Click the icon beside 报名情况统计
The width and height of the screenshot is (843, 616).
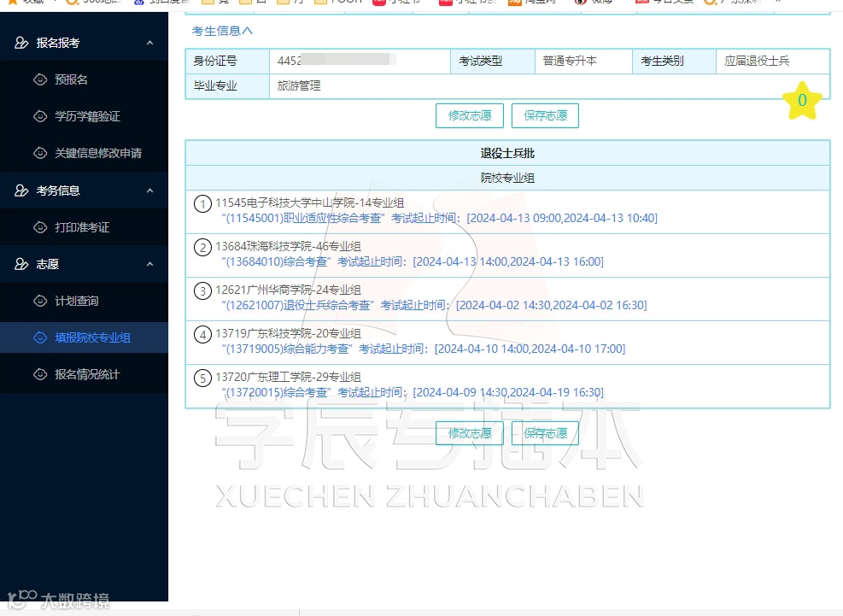(x=40, y=374)
